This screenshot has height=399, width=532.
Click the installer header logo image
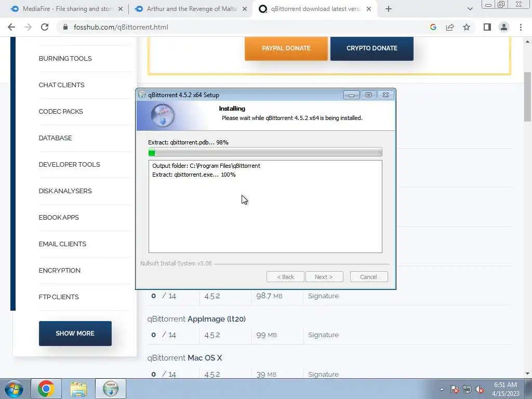(x=163, y=116)
